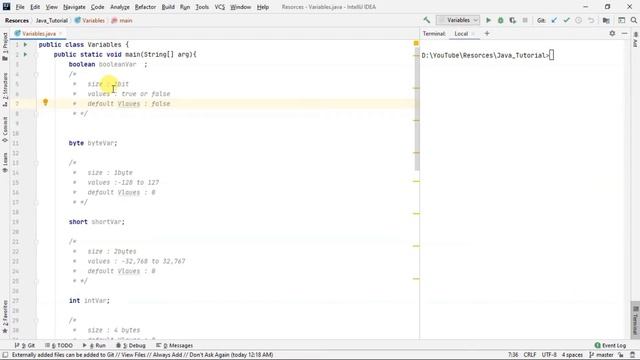Collapse the short comment block at line 21
This screenshot has height=360, width=640.
coord(36,242)
